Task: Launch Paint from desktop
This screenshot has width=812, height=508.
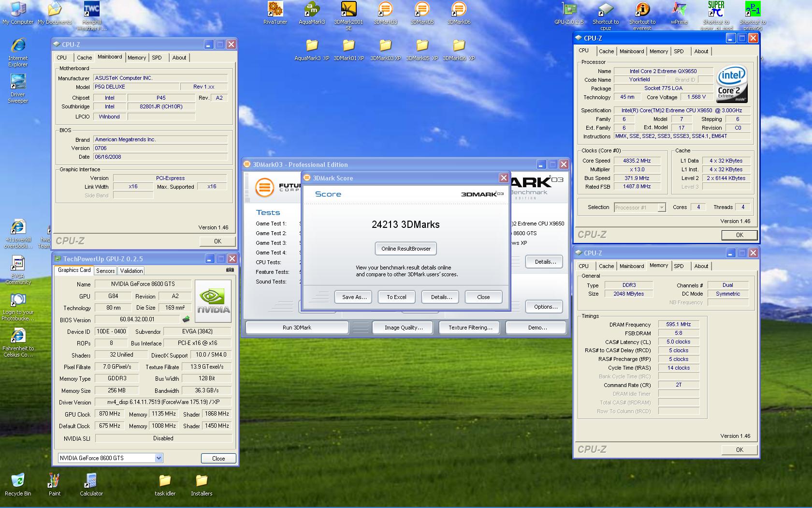Action: coord(55,485)
